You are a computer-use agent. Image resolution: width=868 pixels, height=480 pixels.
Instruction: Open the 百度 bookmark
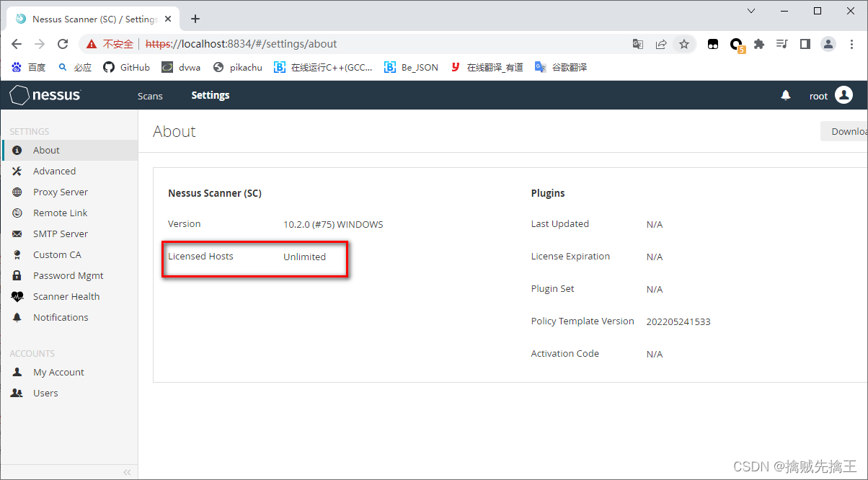[x=29, y=67]
